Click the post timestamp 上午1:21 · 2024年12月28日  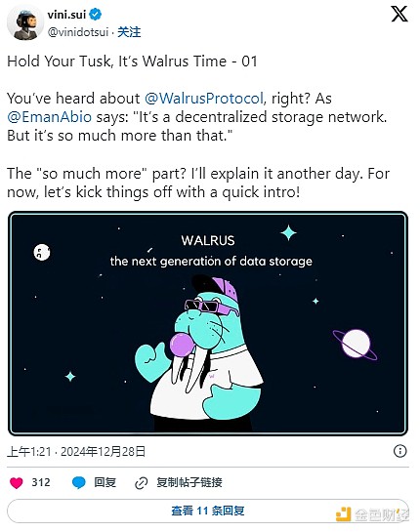(x=76, y=452)
